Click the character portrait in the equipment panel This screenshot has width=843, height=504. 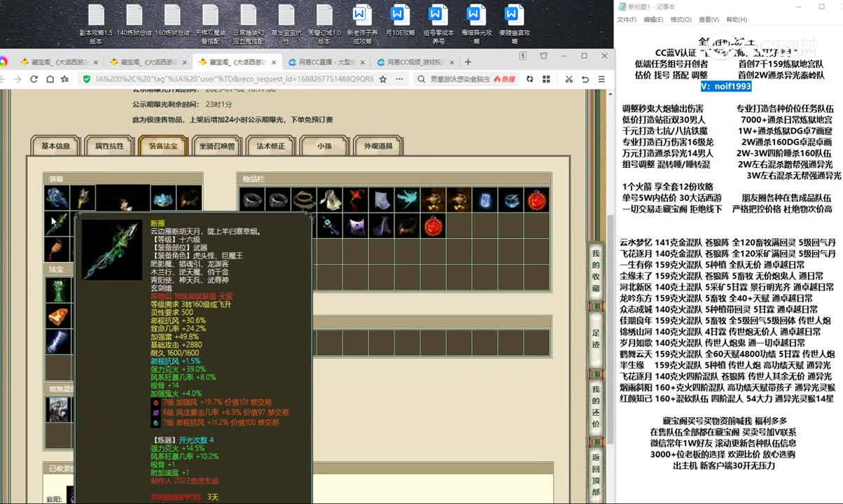[123, 199]
